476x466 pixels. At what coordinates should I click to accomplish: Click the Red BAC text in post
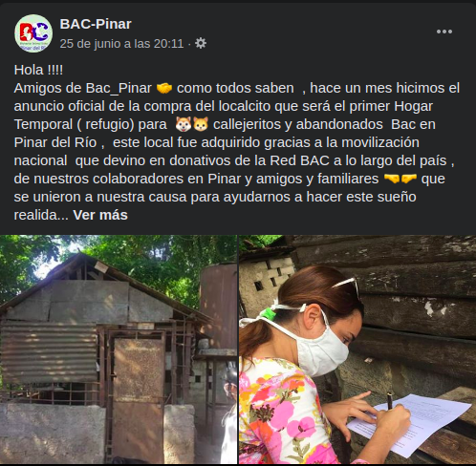point(299,160)
